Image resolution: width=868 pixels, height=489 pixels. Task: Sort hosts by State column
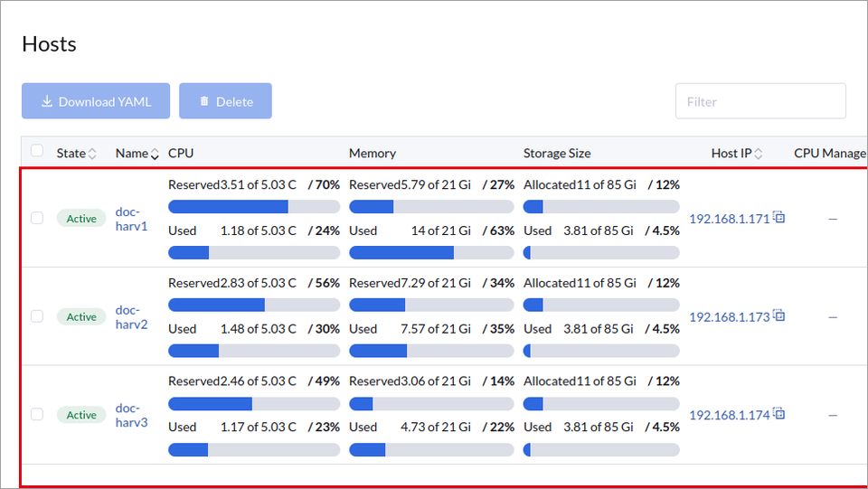(x=76, y=154)
